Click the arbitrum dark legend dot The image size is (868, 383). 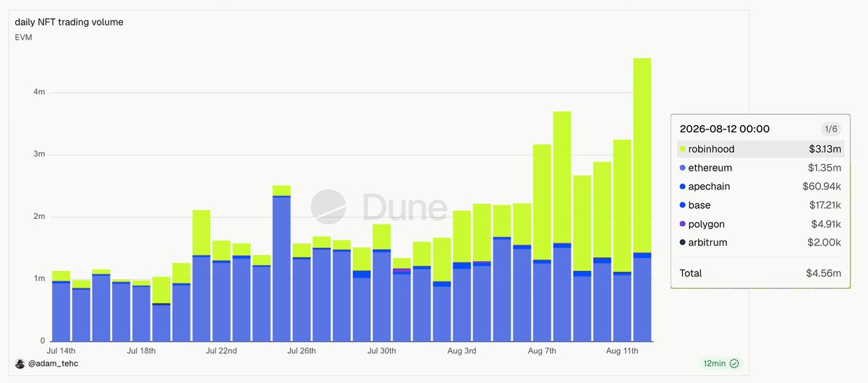(683, 244)
